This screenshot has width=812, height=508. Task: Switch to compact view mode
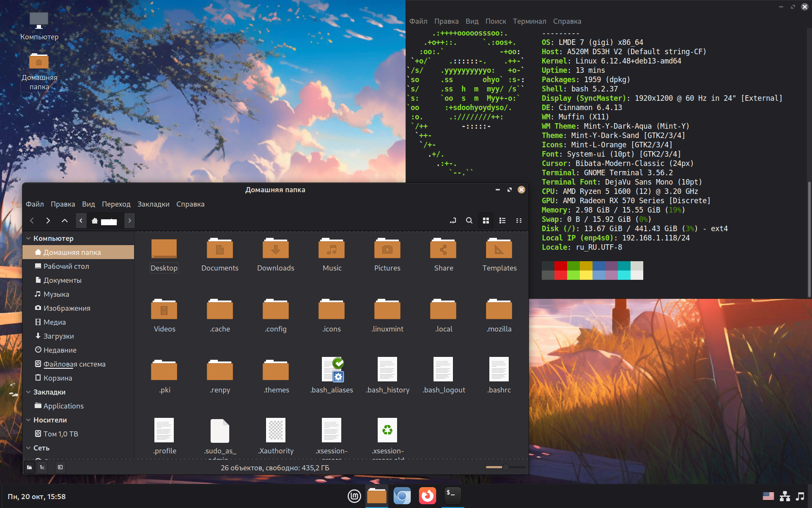point(519,221)
